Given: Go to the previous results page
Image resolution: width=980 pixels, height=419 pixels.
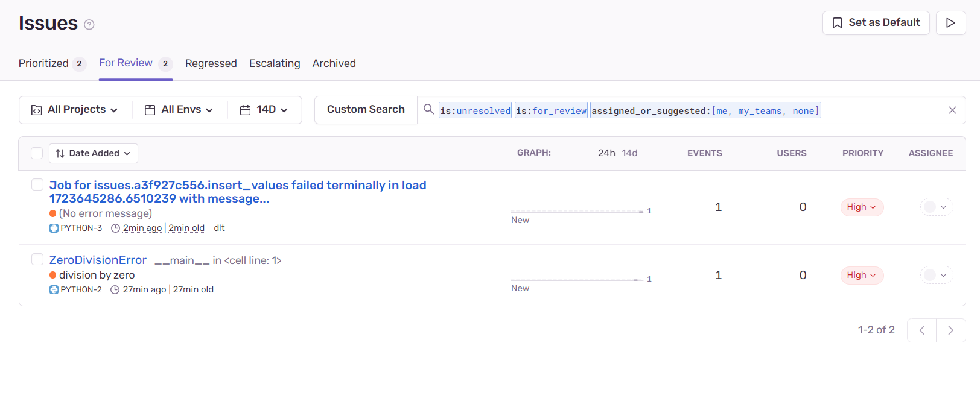Looking at the screenshot, I should [x=921, y=330].
